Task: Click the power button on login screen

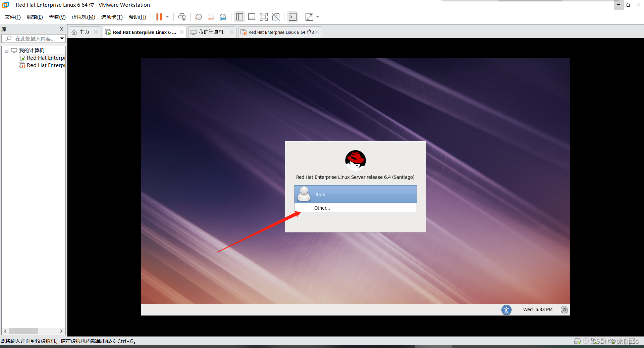Action: tap(564, 309)
